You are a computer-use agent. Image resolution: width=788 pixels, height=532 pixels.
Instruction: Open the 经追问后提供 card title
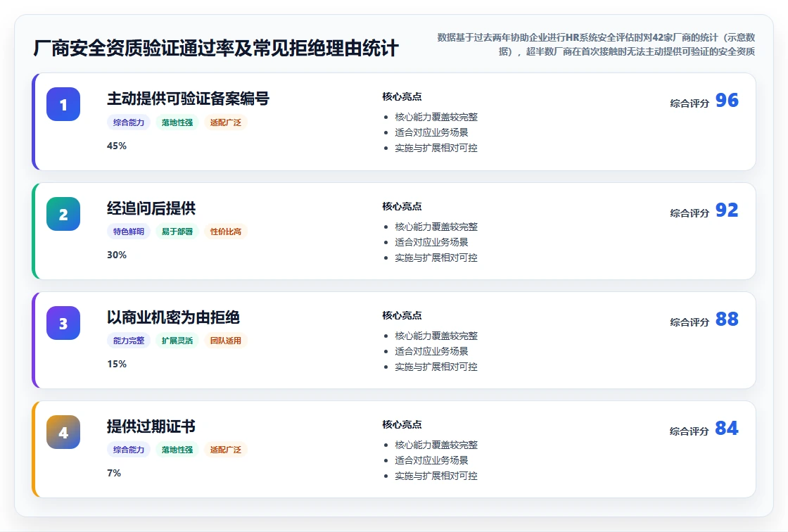[151, 208]
